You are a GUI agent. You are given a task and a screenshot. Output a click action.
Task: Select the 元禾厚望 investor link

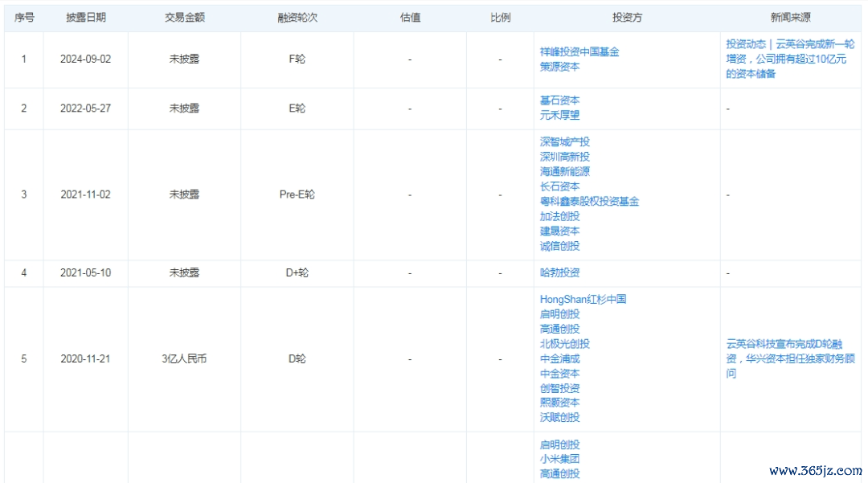[x=559, y=115]
